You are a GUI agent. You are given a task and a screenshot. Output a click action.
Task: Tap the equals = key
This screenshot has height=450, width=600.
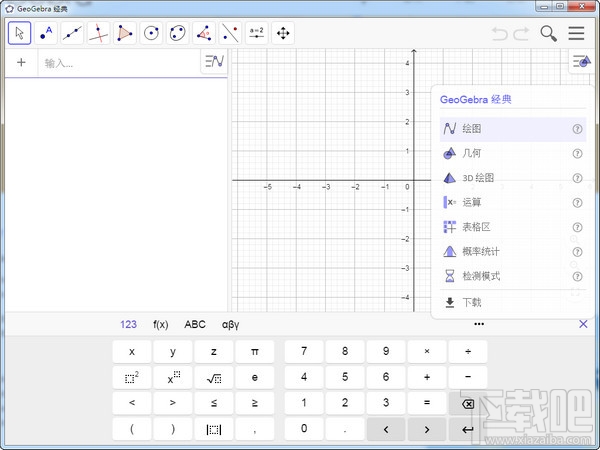[x=427, y=403]
